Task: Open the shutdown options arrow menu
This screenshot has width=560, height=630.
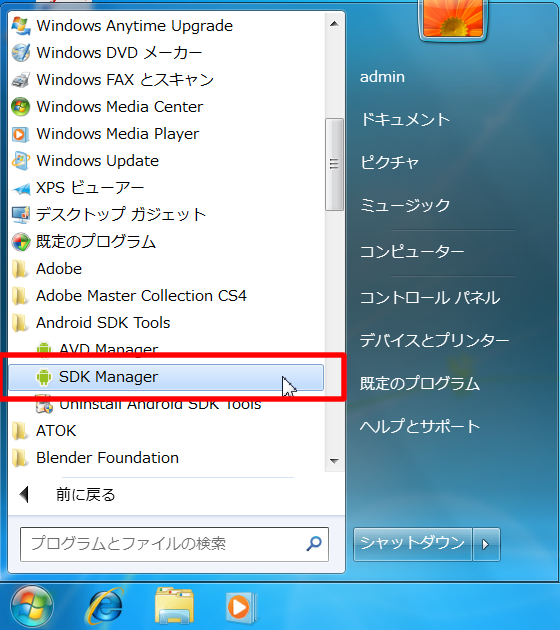Action: pos(486,544)
